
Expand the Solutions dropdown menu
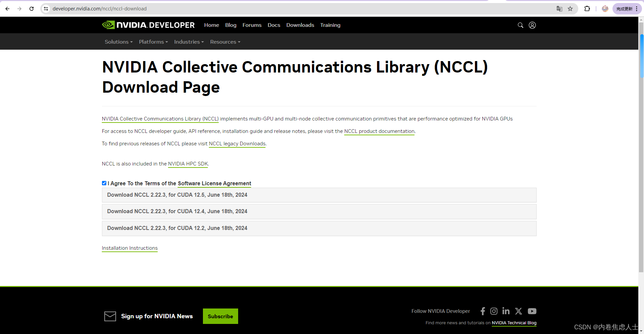(x=119, y=42)
